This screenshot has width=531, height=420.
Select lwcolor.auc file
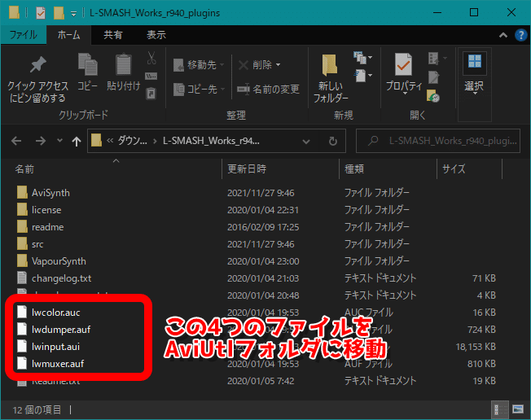(x=56, y=313)
